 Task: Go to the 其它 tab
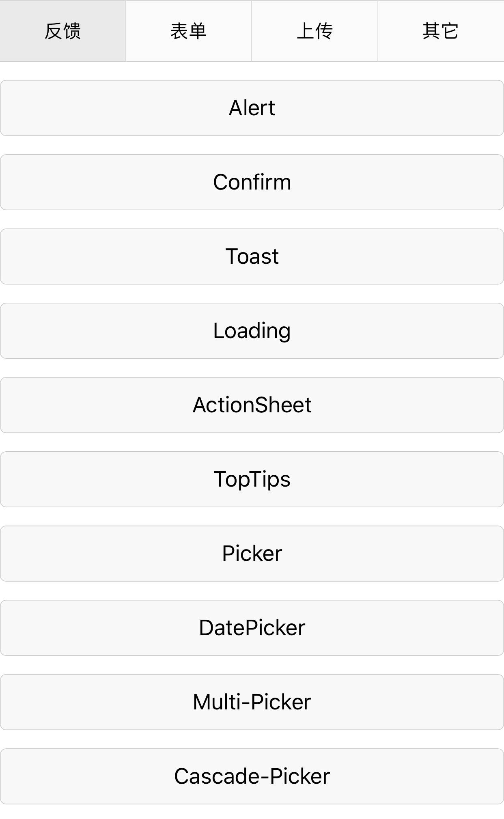click(x=441, y=31)
